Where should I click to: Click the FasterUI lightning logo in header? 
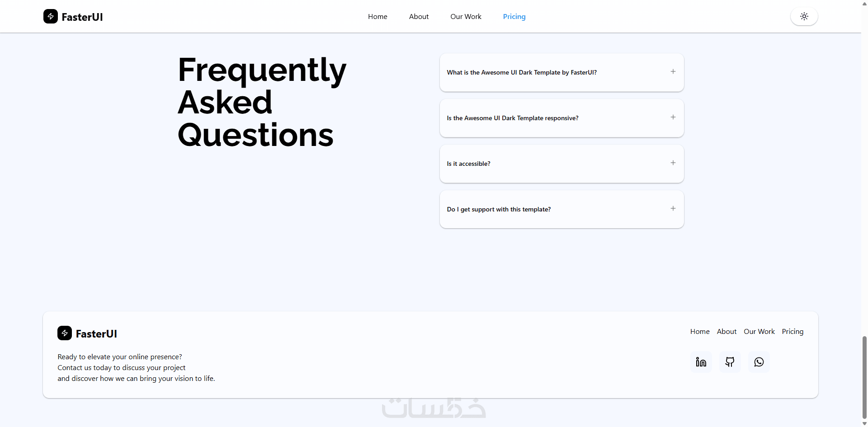pyautogui.click(x=51, y=16)
